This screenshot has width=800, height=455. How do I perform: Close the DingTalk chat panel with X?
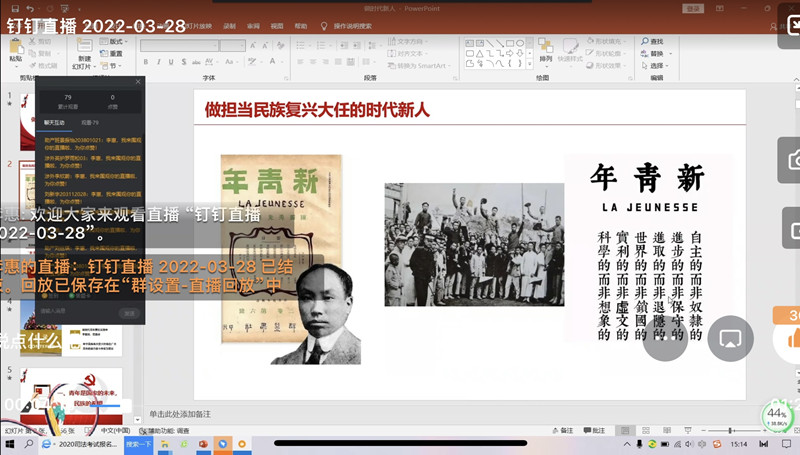pyautogui.click(x=138, y=82)
